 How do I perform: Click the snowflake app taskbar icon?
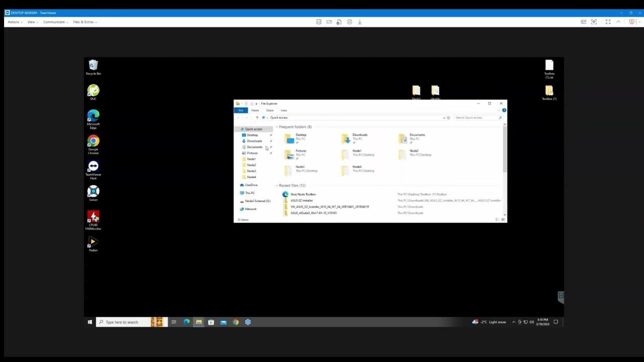click(248, 322)
